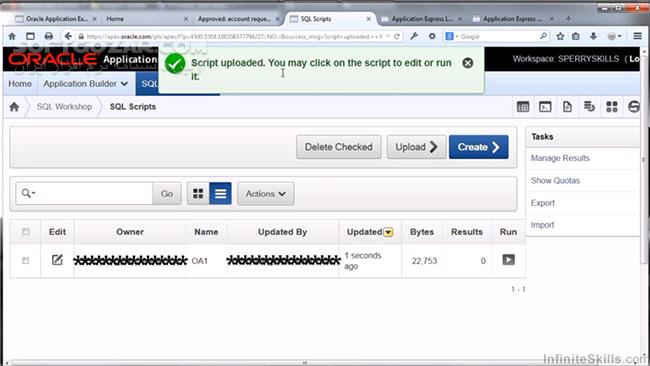Open the Home navigation tab
Image resolution: width=650 pixels, height=366 pixels.
[x=20, y=84]
